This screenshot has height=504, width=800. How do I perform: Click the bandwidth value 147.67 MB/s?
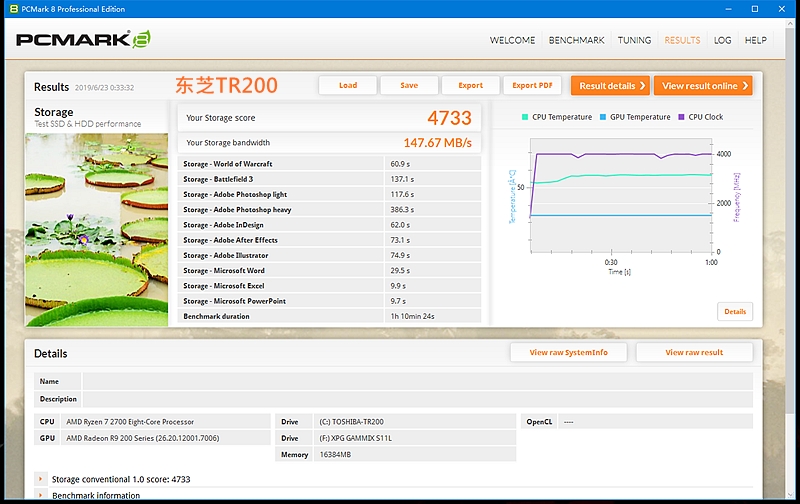click(x=438, y=143)
